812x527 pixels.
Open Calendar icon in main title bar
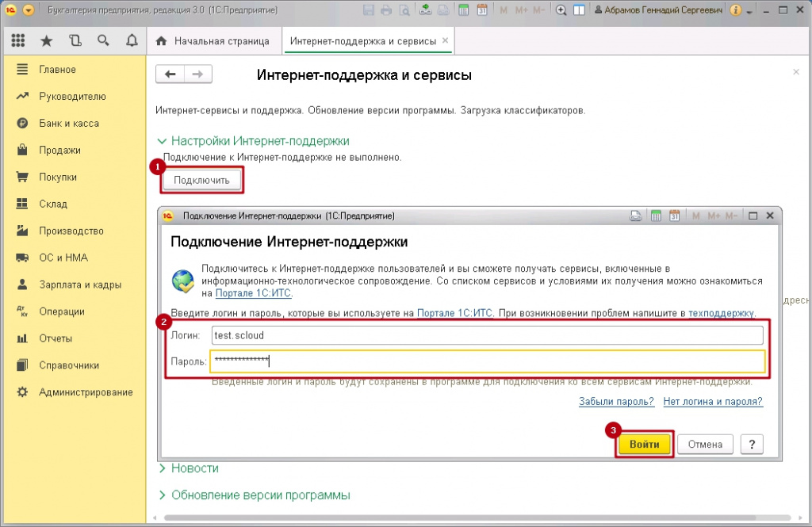click(482, 10)
